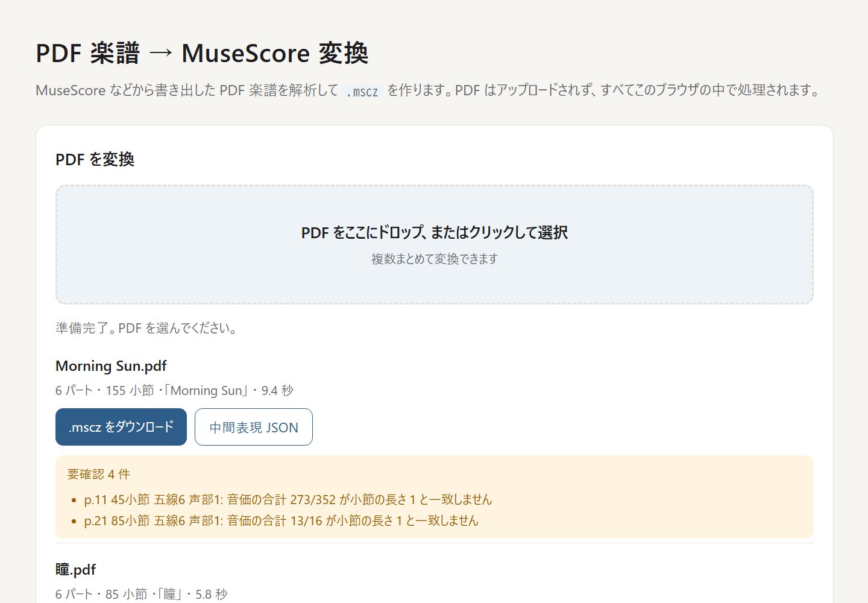Image resolution: width=868 pixels, height=603 pixels.
Task: Open 中間表現 JSON for Morning Sun.pdf
Action: pyautogui.click(x=254, y=427)
